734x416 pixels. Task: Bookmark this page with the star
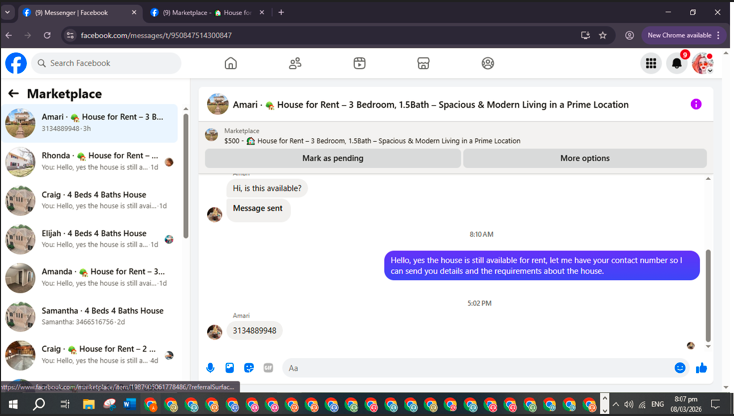[x=603, y=35]
